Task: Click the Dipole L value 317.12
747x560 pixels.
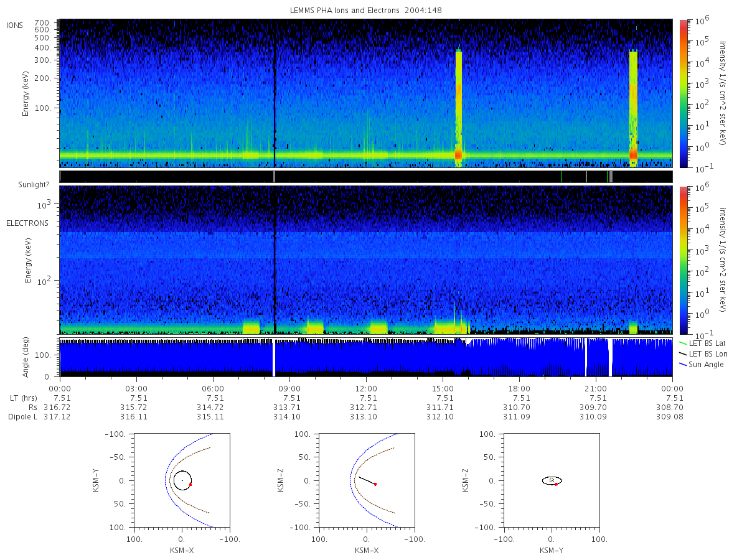Action: pyautogui.click(x=57, y=416)
